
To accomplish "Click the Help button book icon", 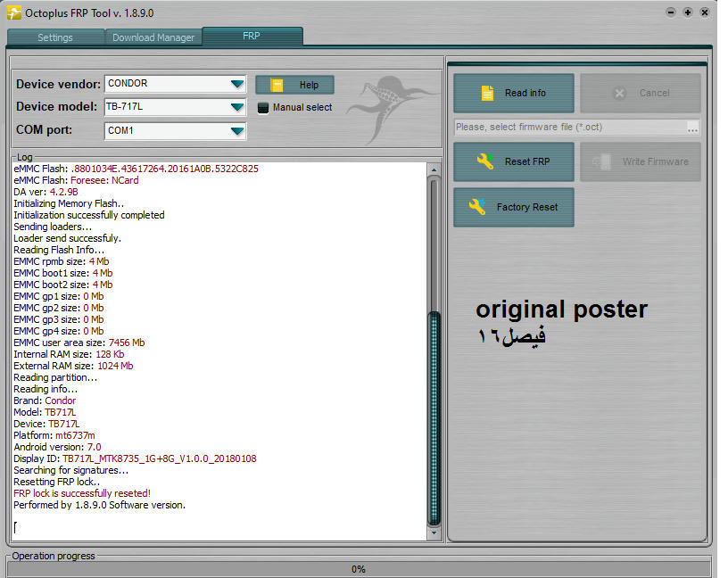I will coord(277,85).
